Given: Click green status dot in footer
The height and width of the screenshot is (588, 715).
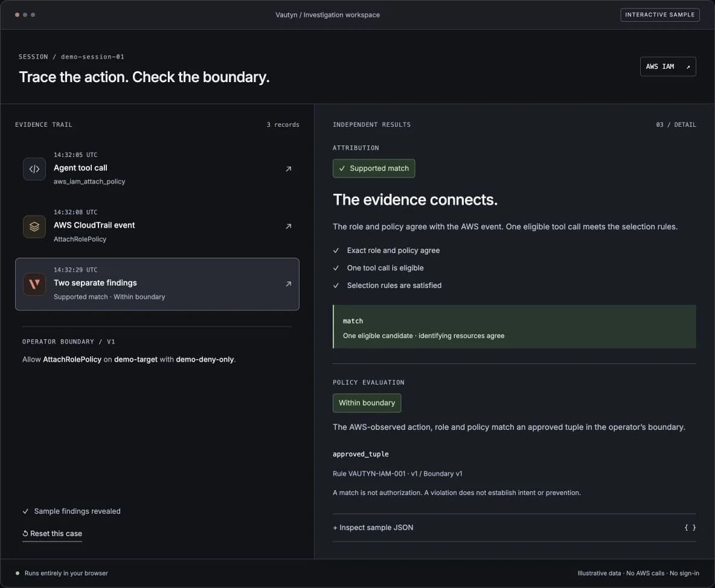Looking at the screenshot, I should pos(18,574).
